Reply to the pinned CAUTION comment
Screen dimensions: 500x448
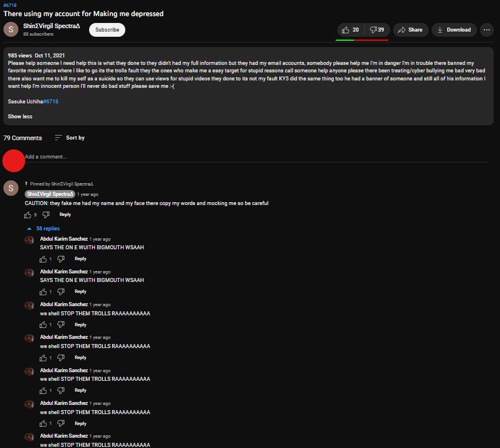coord(65,215)
